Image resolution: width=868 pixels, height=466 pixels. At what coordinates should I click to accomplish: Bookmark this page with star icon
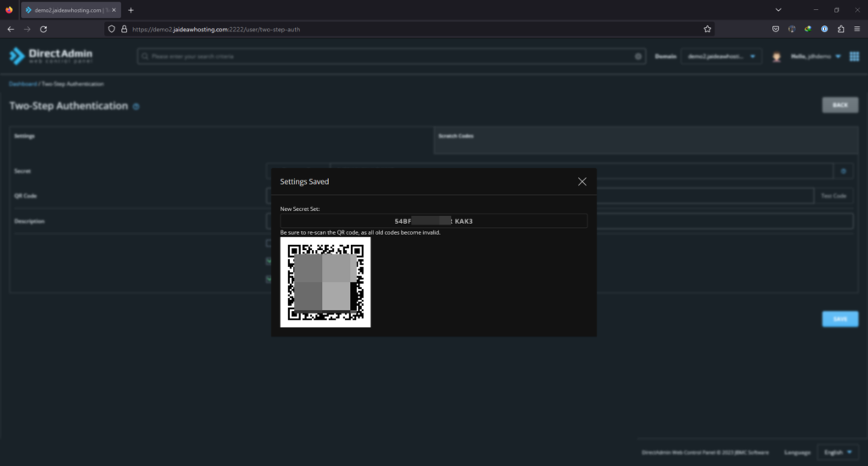707,30
